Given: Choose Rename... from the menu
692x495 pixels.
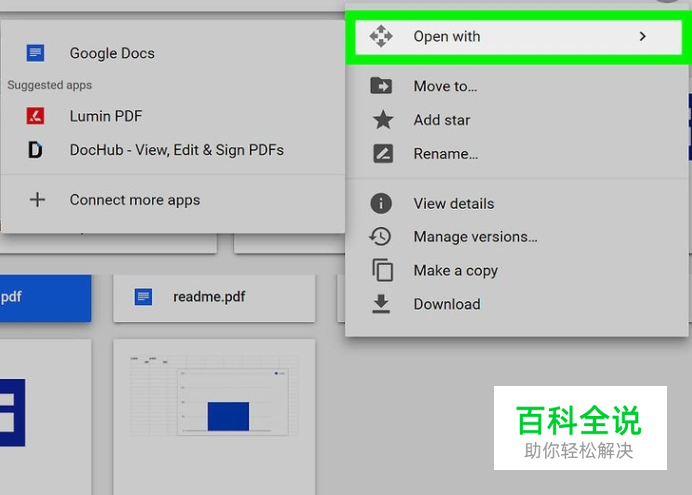Looking at the screenshot, I should point(517,154).
